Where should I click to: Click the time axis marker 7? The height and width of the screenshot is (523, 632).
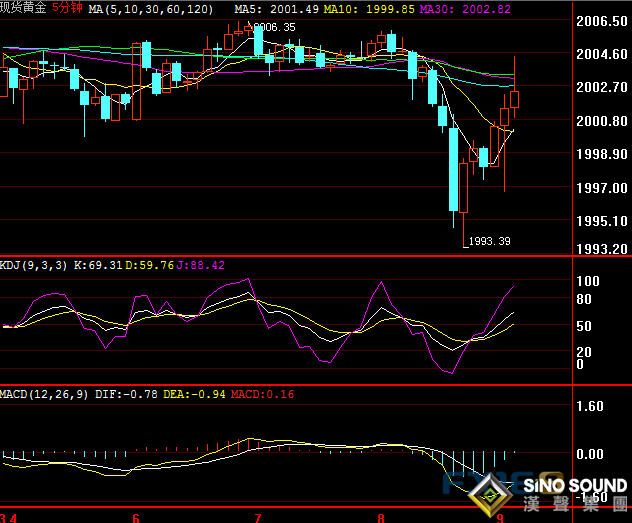(258, 518)
